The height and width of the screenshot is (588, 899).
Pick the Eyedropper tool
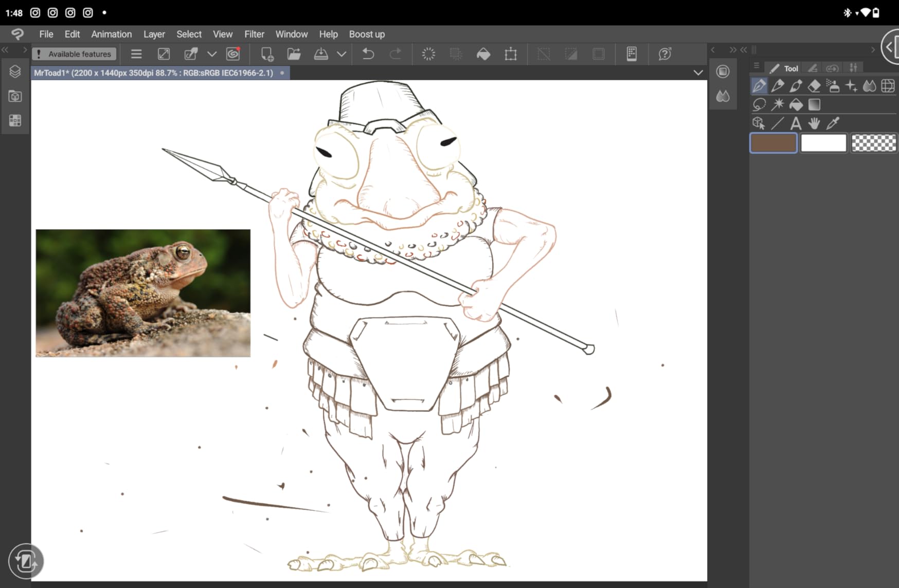point(833,123)
